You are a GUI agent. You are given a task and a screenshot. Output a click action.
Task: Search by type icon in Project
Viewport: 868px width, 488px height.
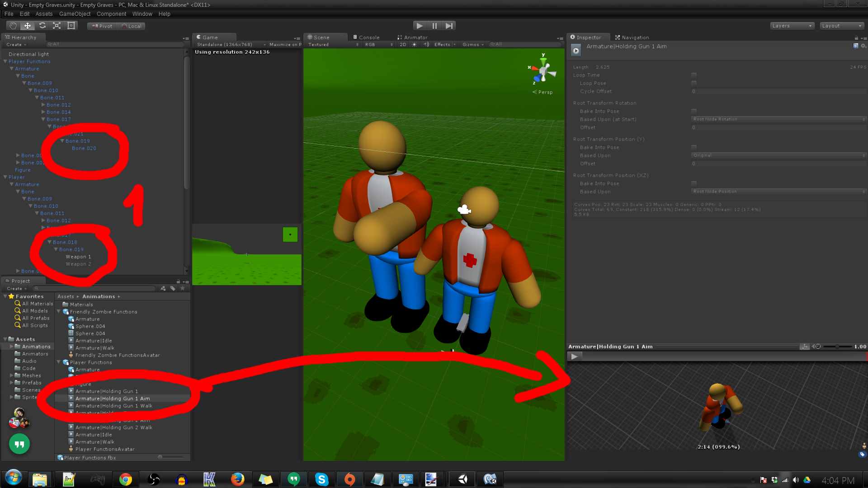click(x=163, y=288)
